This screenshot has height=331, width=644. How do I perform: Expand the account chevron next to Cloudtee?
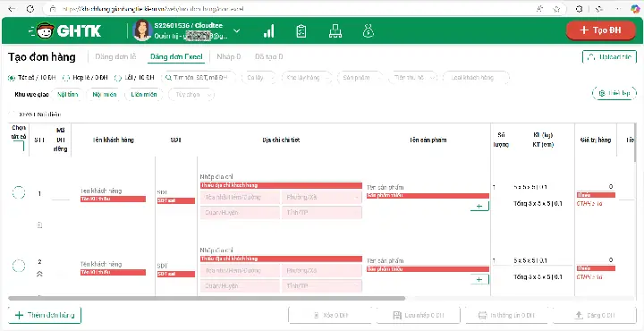point(237,31)
